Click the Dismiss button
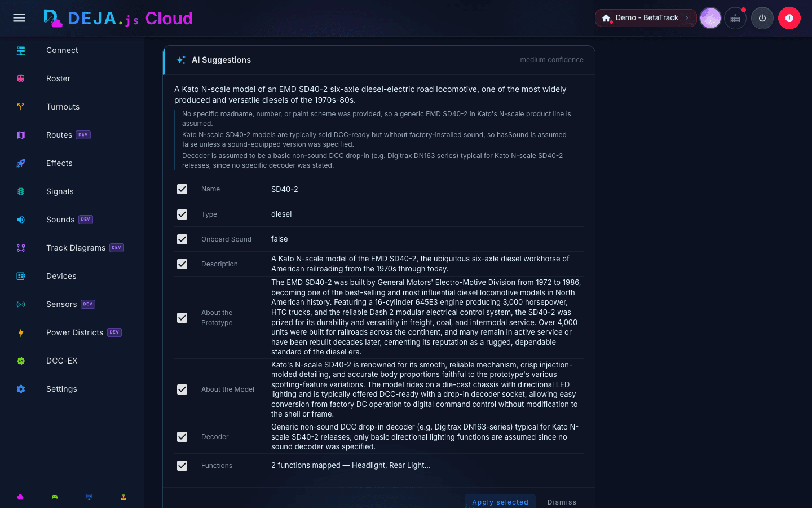 562,502
